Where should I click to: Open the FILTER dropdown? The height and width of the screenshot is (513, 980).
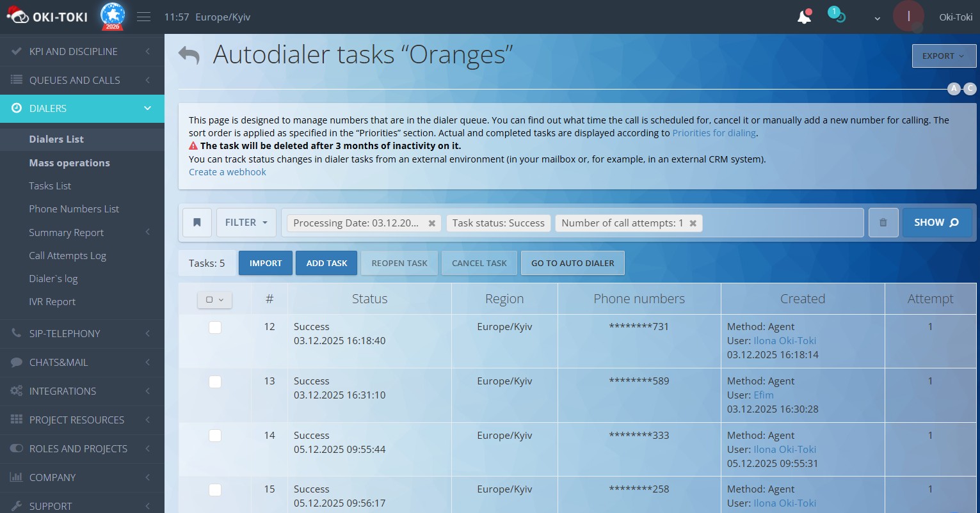[246, 223]
